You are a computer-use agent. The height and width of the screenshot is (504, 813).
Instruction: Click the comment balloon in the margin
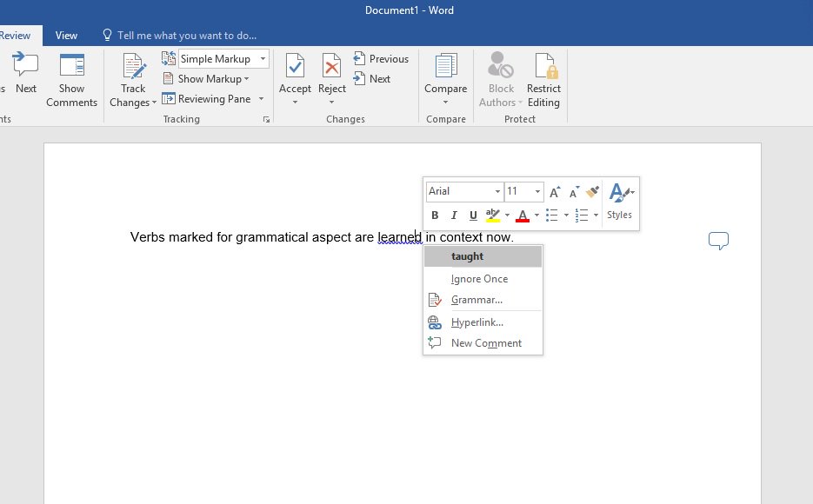click(x=718, y=241)
